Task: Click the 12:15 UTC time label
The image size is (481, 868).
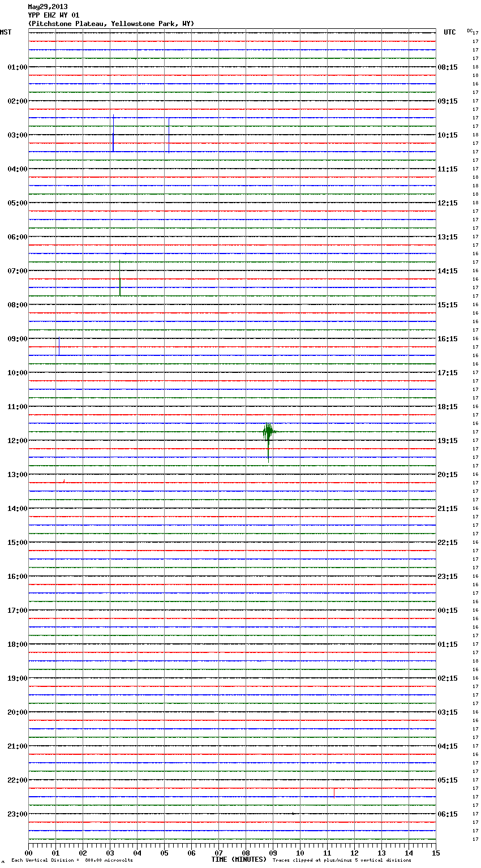Action: point(448,203)
